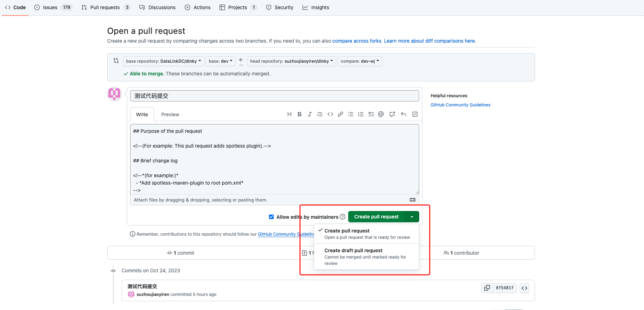
Task: Open the Projects tab
Action: click(238, 7)
